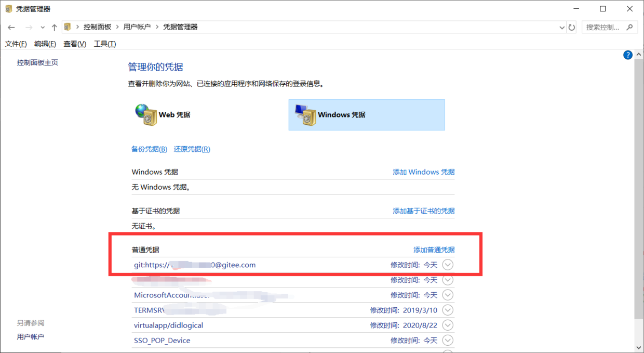Open 控制面板主页 in the sidebar

pyautogui.click(x=37, y=63)
